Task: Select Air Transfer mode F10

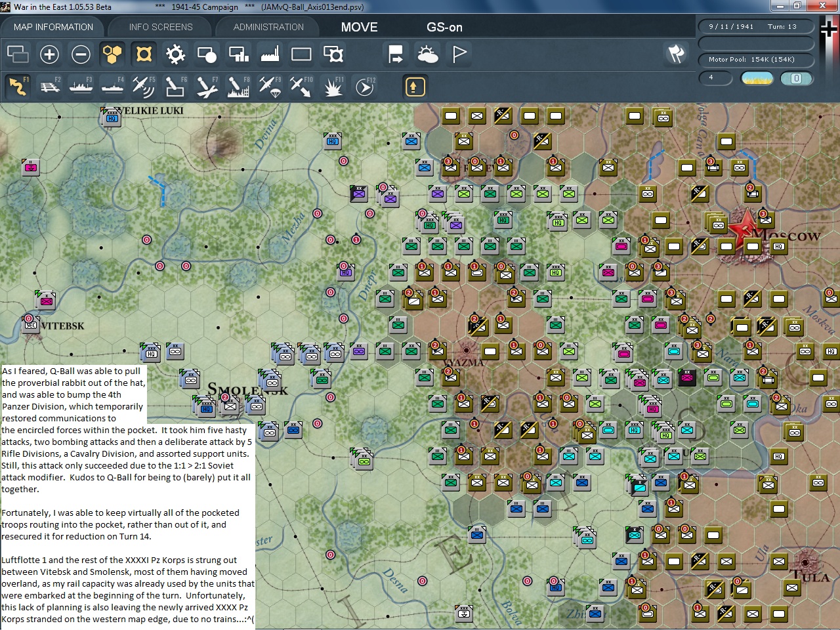Action: pos(301,87)
